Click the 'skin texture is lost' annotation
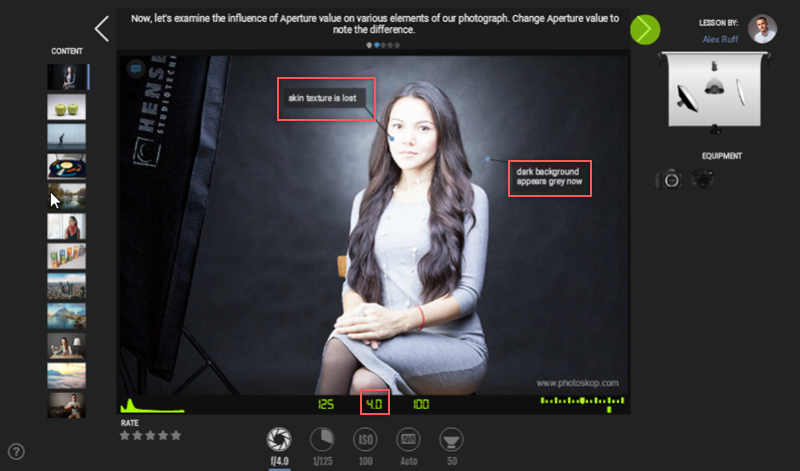 click(323, 98)
